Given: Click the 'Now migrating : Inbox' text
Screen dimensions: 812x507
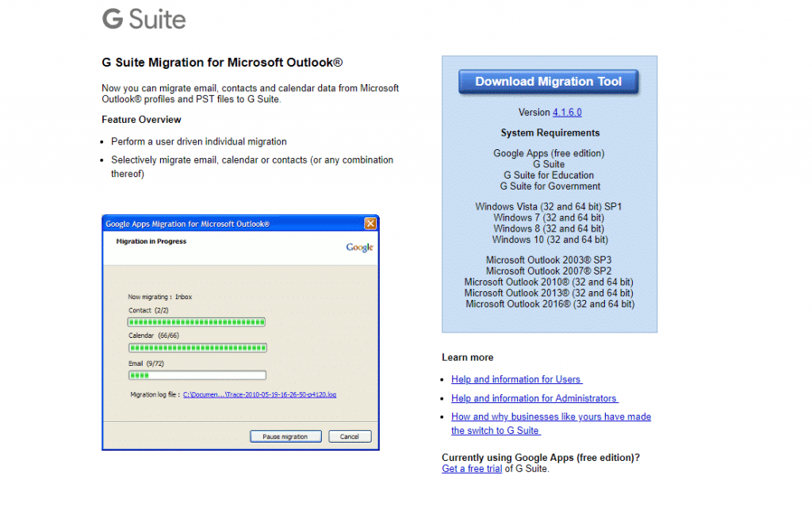Looking at the screenshot, I should pos(160,297).
